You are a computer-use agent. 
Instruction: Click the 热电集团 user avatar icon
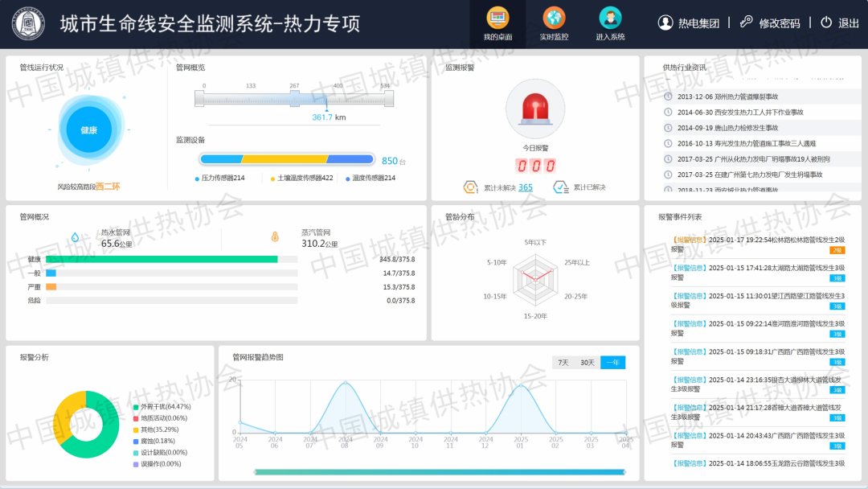tap(665, 23)
